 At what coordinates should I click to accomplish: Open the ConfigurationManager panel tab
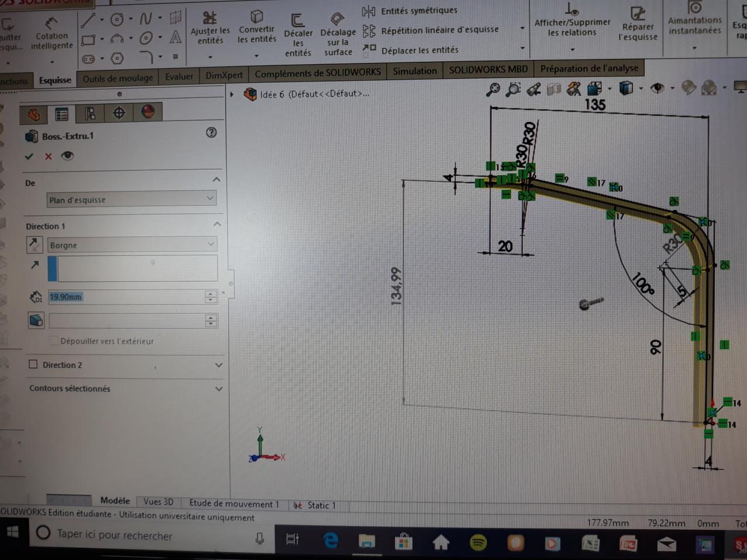click(x=90, y=113)
